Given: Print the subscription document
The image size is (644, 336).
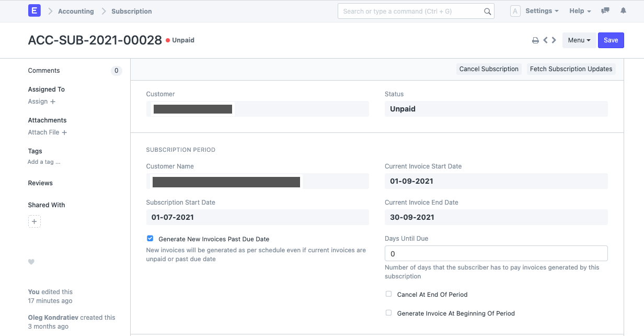Looking at the screenshot, I should pyautogui.click(x=535, y=40).
